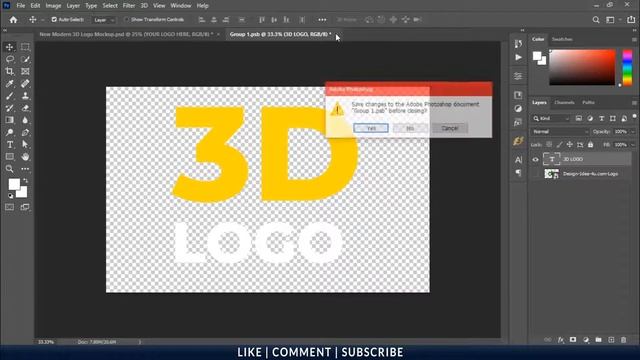This screenshot has width=640, height=360.
Task: Open the History panel icon
Action: click(x=518, y=44)
